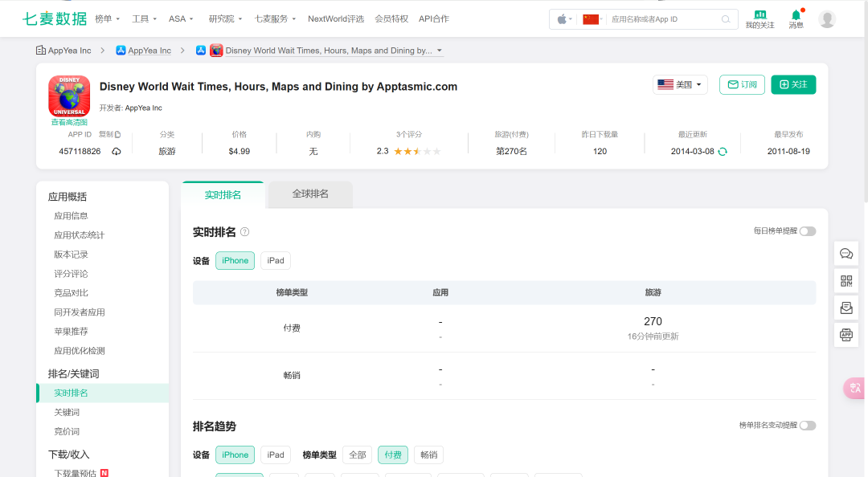Open 应用状态统计 sidebar link
The image size is (868, 477).
point(79,235)
